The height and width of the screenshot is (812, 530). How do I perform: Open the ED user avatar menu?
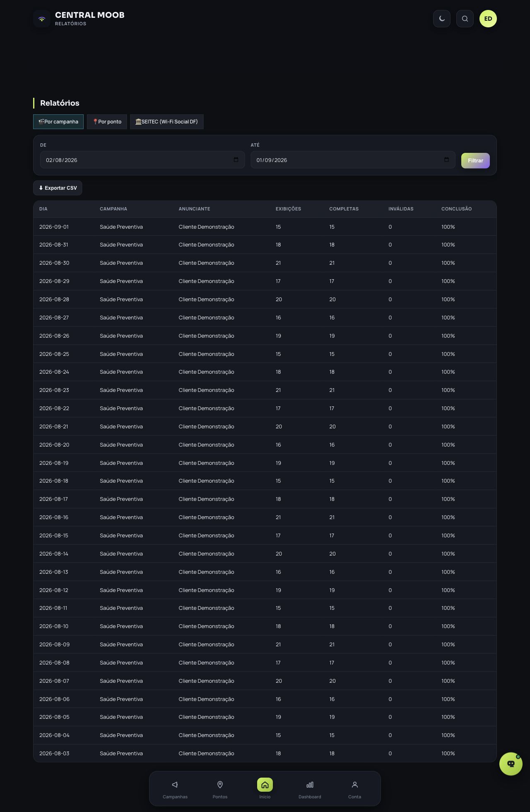tap(488, 19)
